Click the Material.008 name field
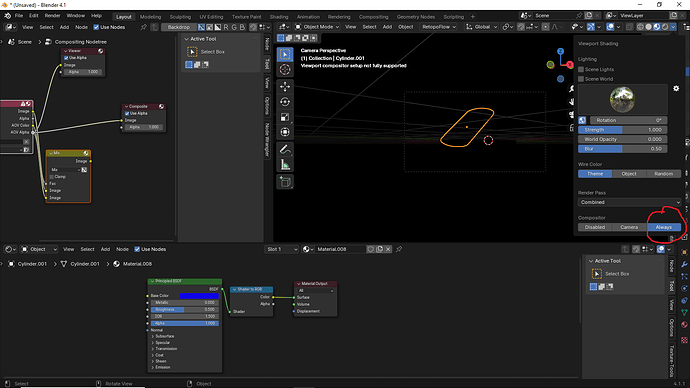This screenshot has width=690, height=388. coord(340,249)
